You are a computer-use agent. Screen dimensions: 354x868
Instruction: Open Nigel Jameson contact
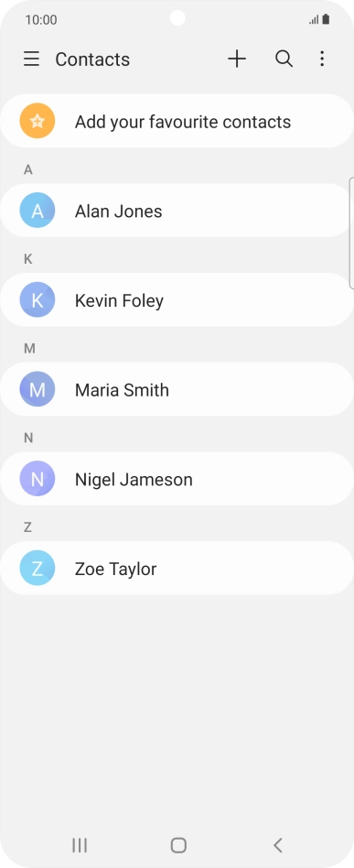(177, 479)
